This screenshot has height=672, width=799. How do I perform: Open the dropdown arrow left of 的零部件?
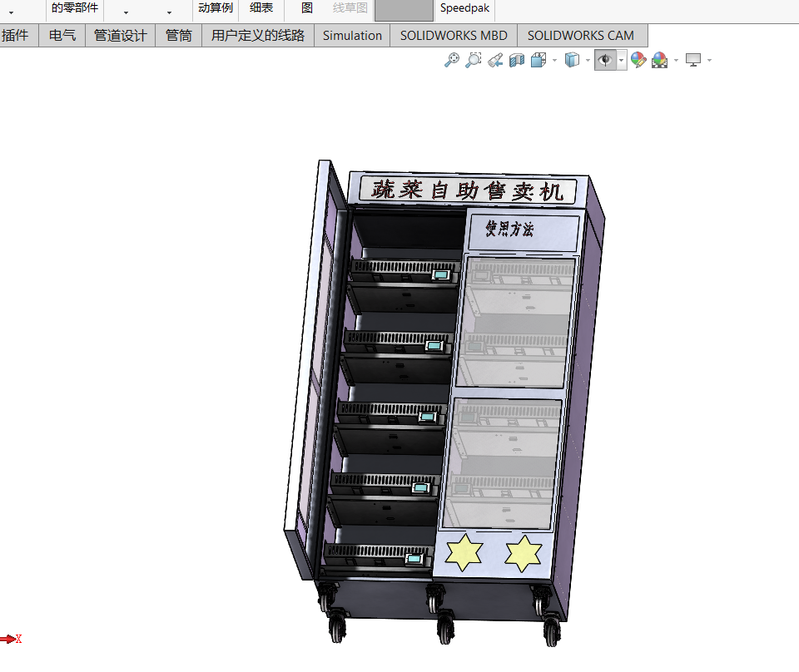tap(11, 12)
